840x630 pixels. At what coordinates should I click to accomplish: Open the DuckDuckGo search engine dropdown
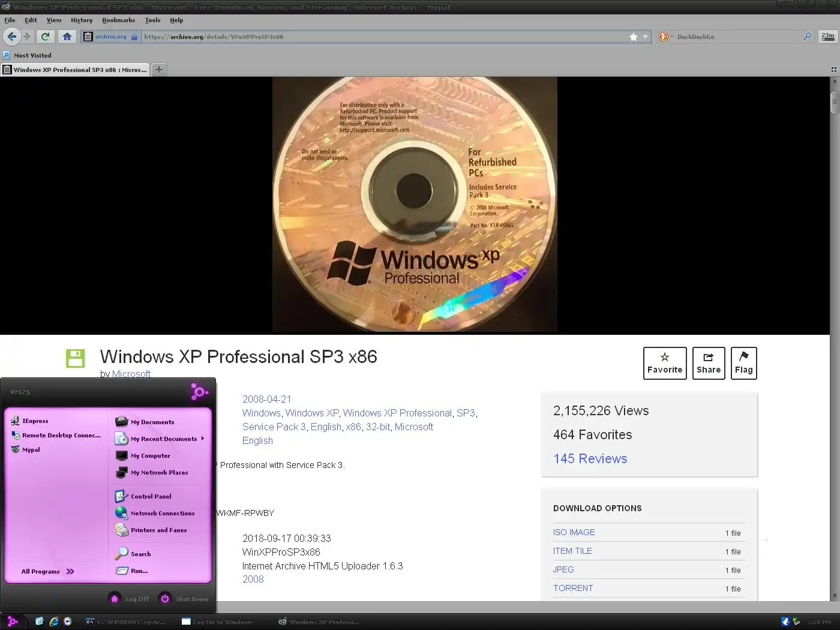click(x=665, y=37)
